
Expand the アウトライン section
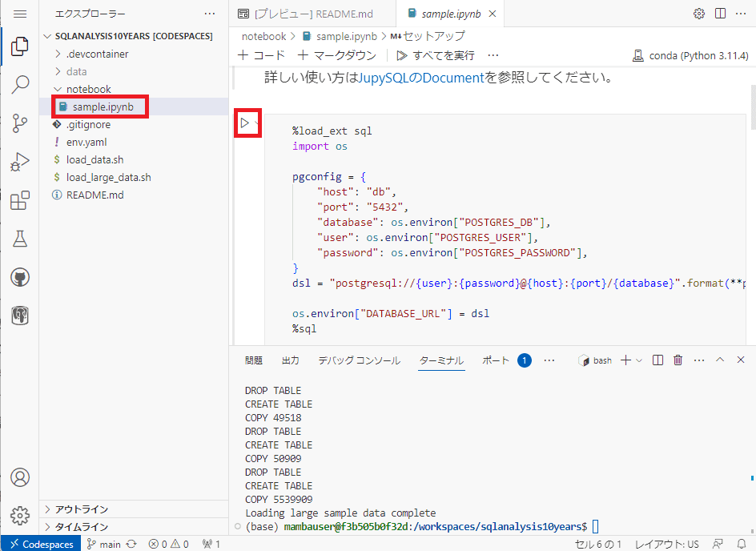tap(81, 509)
